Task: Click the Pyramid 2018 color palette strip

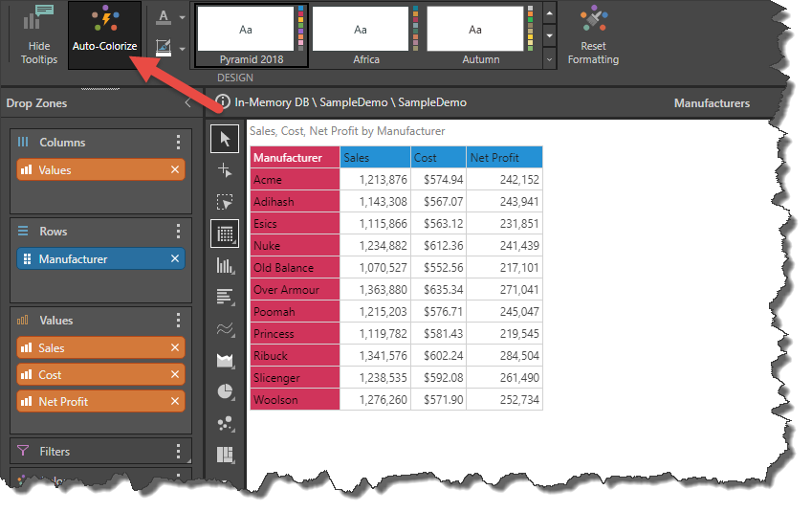Action: click(x=301, y=29)
